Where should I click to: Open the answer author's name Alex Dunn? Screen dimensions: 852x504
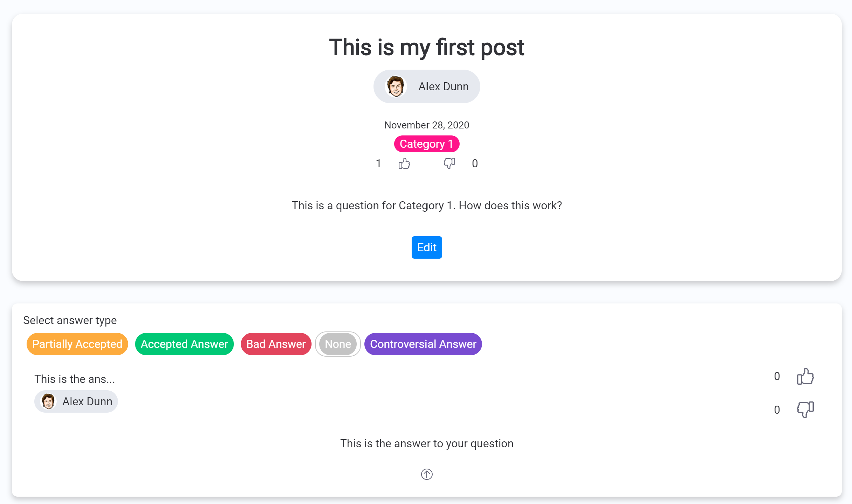pyautogui.click(x=87, y=401)
